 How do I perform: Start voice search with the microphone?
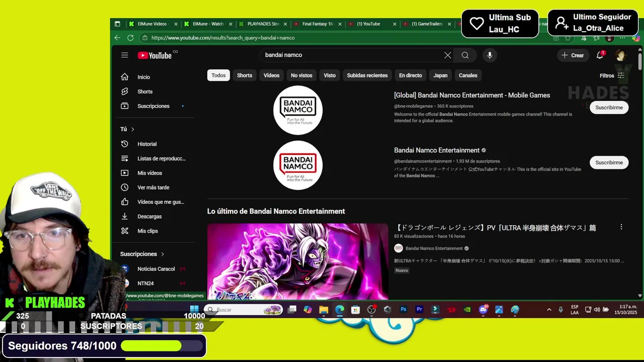click(x=490, y=55)
